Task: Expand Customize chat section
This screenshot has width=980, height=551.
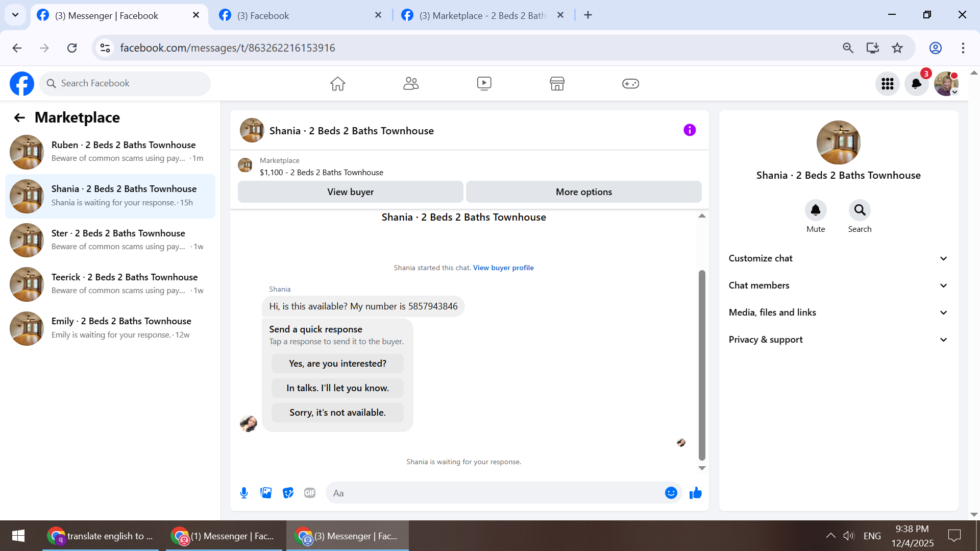Action: 839,258
